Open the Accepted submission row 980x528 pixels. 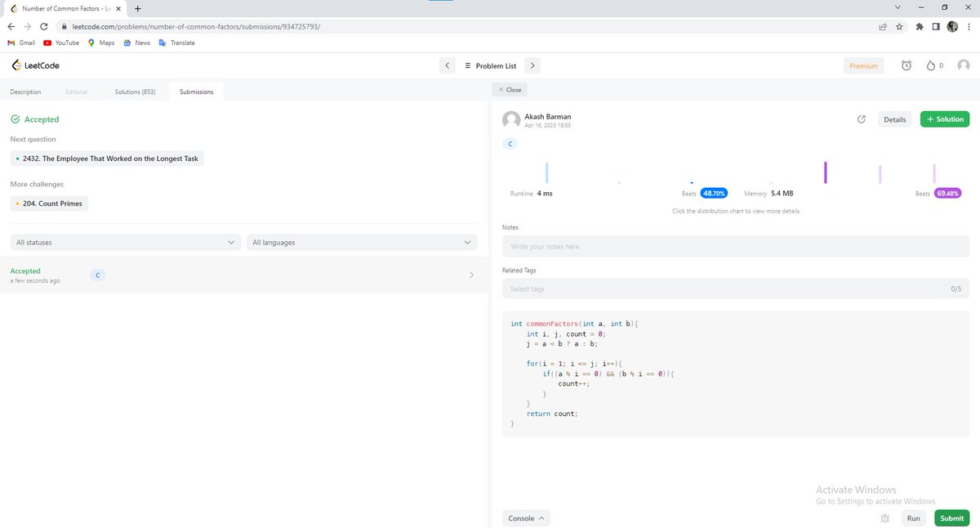point(243,275)
